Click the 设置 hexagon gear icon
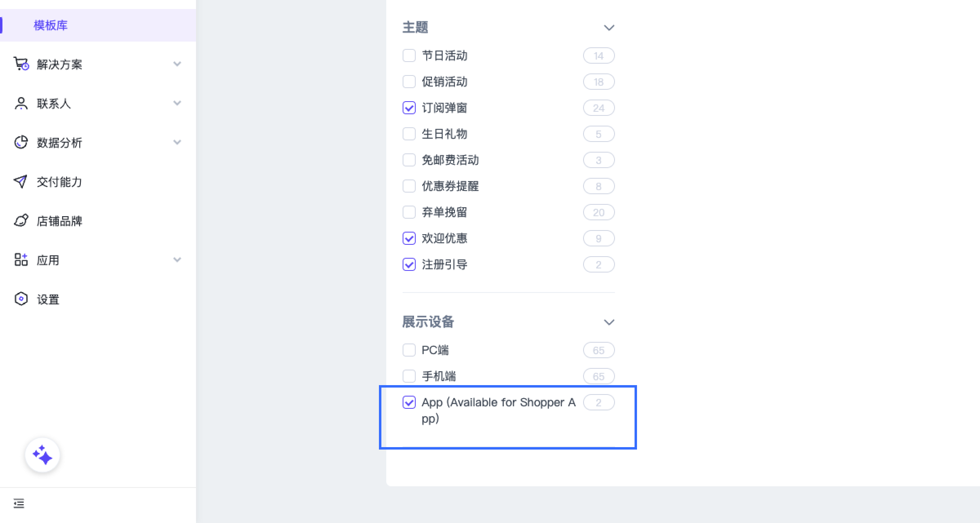The image size is (980, 523). point(21,299)
